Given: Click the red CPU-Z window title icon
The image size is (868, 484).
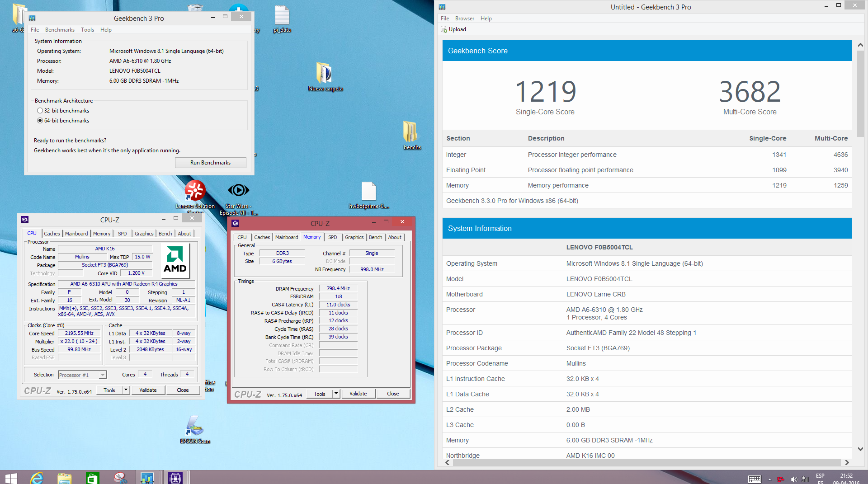Looking at the screenshot, I should pos(235,223).
